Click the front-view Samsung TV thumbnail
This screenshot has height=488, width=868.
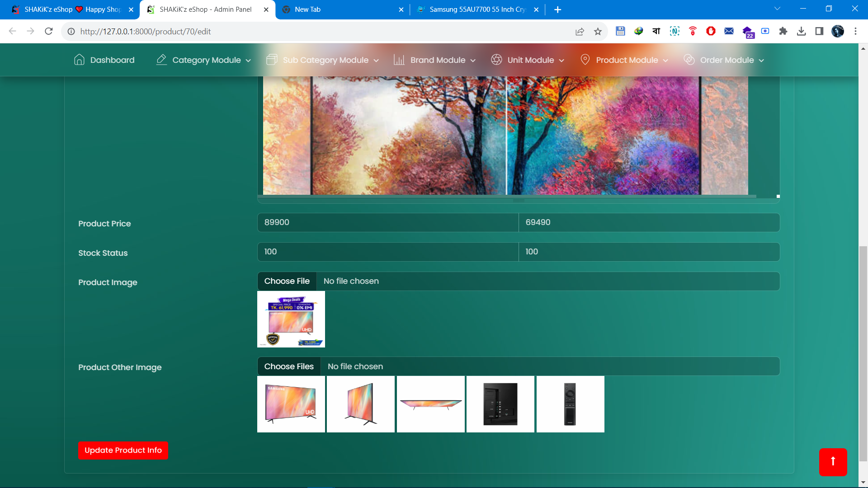291,404
